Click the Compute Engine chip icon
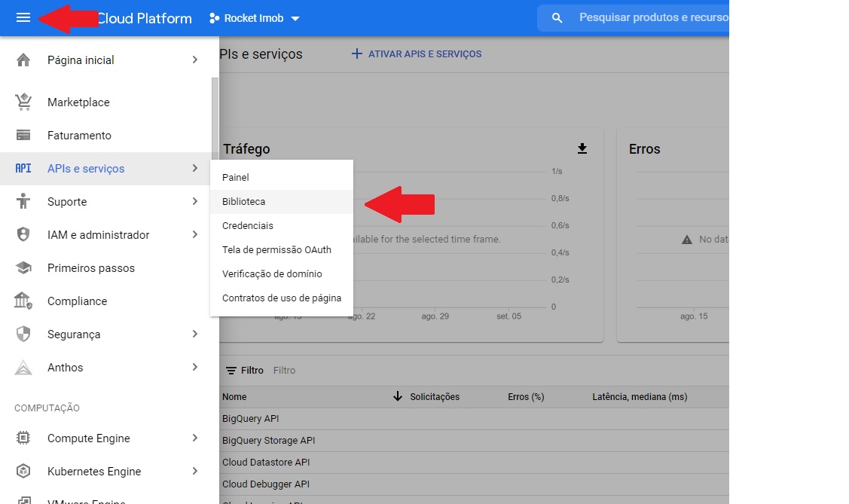849x504 pixels. (23, 438)
